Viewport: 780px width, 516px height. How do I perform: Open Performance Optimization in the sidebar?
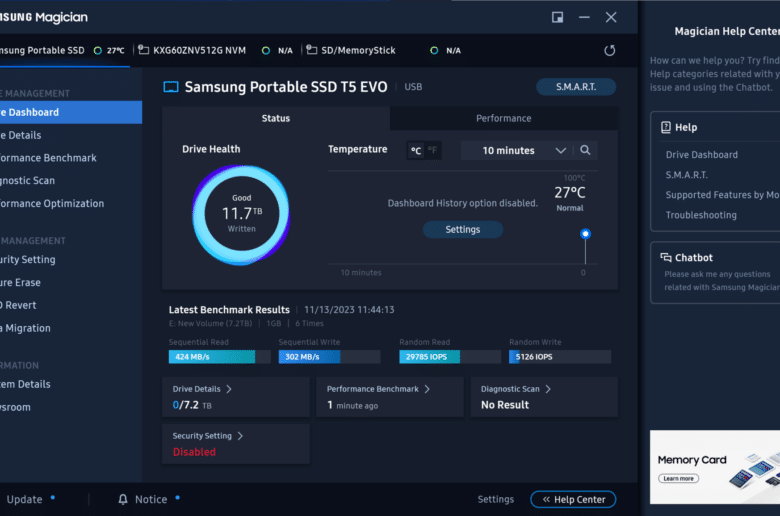point(71,204)
